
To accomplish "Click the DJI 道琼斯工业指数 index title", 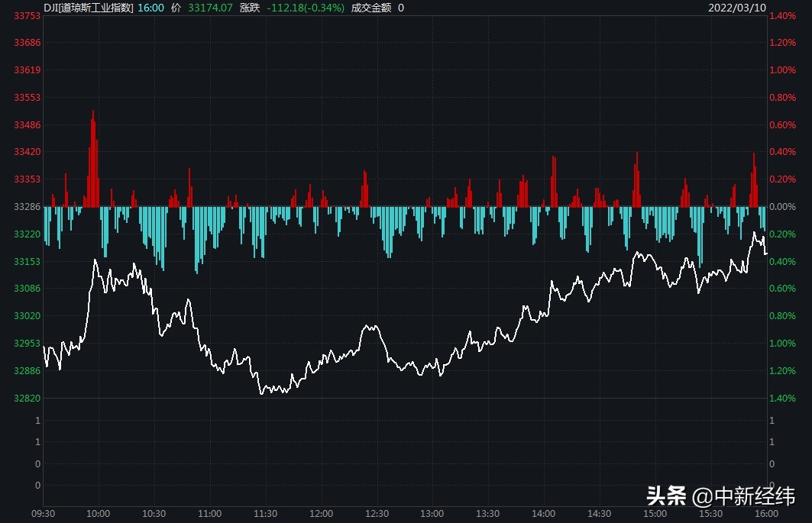I will 89,8.
